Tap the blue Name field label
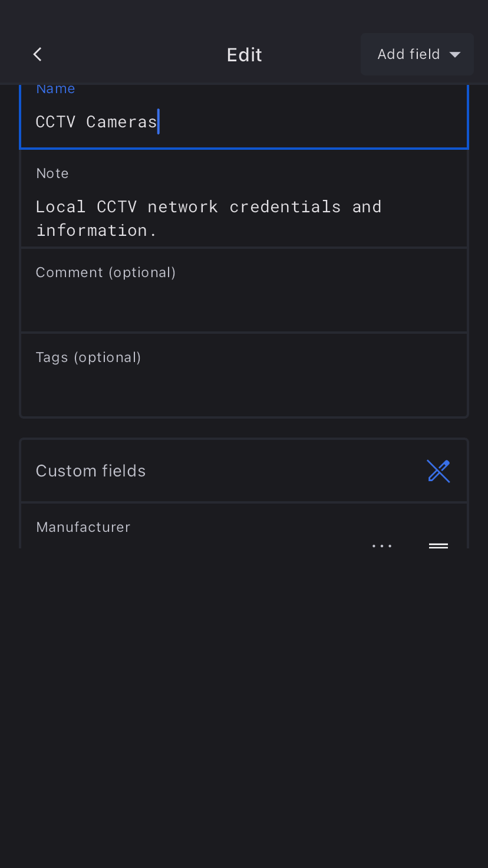Screen dimensions: 488x868 (x=55, y=89)
